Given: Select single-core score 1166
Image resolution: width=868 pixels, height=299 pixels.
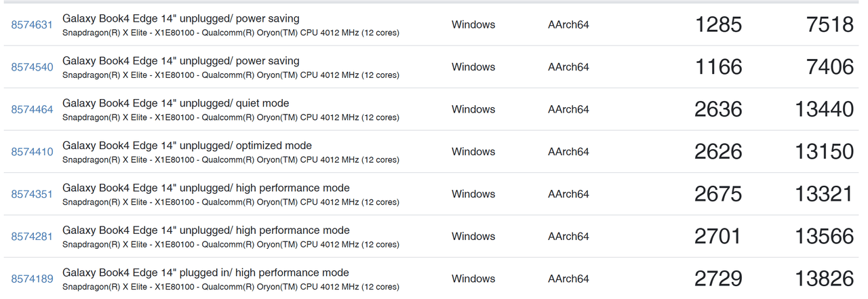Looking at the screenshot, I should pyautogui.click(x=718, y=67).
